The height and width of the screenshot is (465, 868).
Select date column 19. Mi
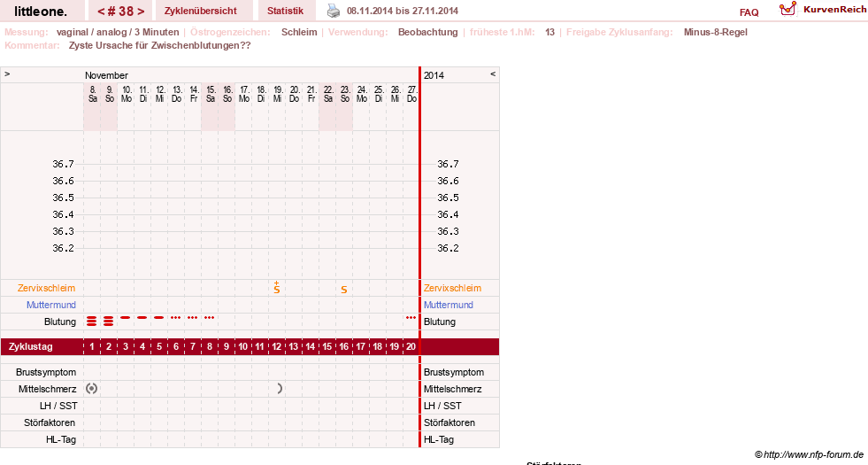click(277, 94)
